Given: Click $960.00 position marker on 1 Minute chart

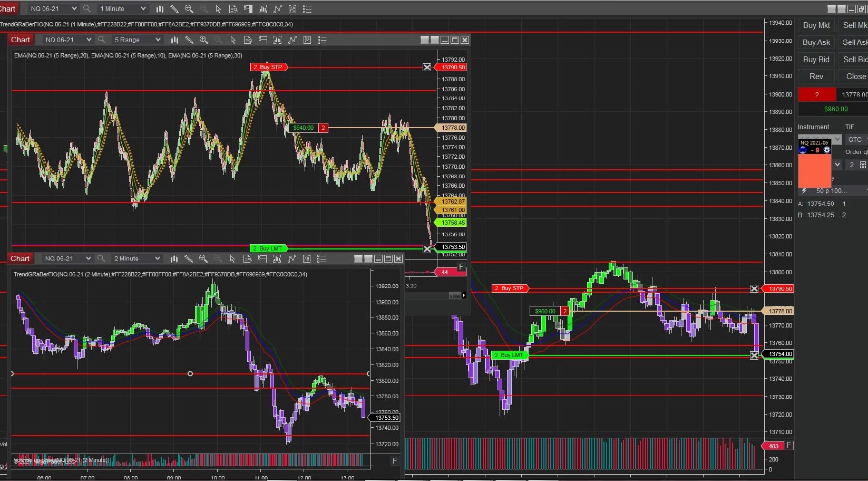Looking at the screenshot, I should coord(549,311).
